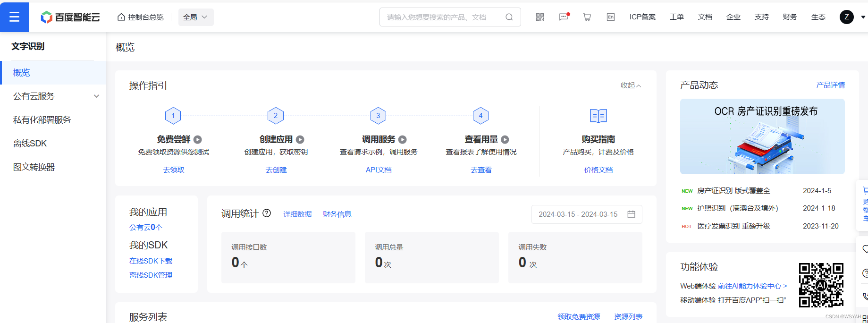This screenshot has width=868, height=323.
Task: Click the Z user avatar
Action: pos(847,17)
